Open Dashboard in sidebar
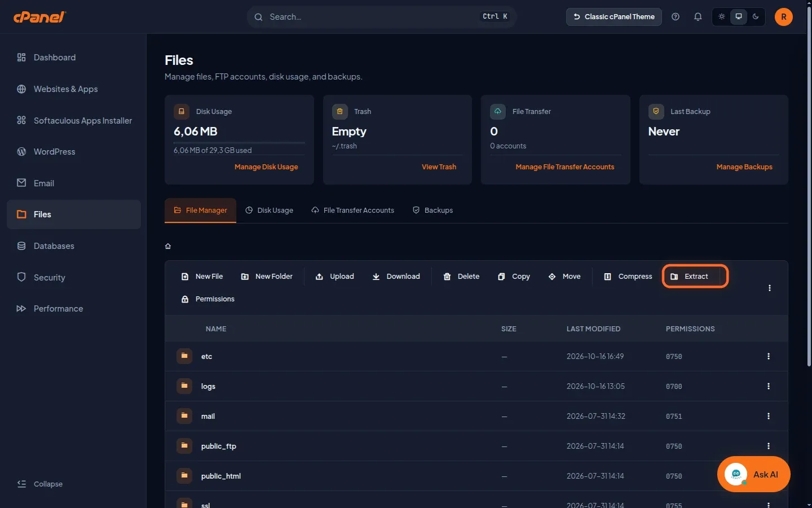This screenshot has width=812, height=508. click(74, 58)
